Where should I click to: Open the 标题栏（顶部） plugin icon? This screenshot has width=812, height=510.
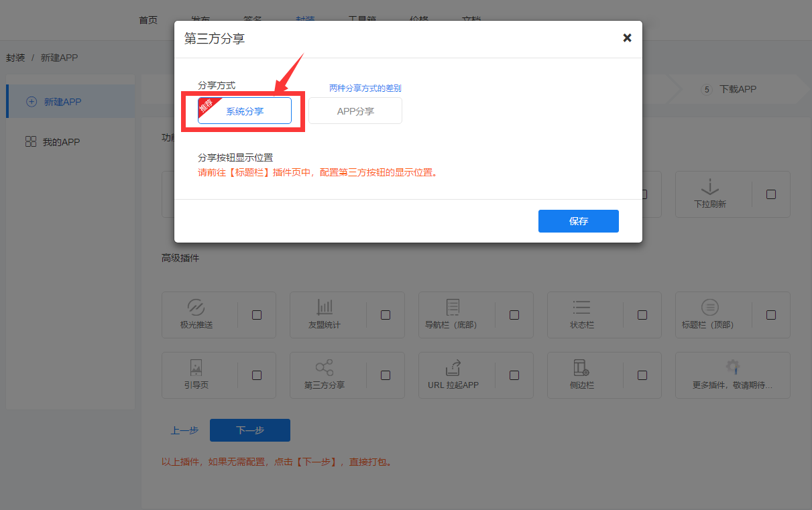709,308
